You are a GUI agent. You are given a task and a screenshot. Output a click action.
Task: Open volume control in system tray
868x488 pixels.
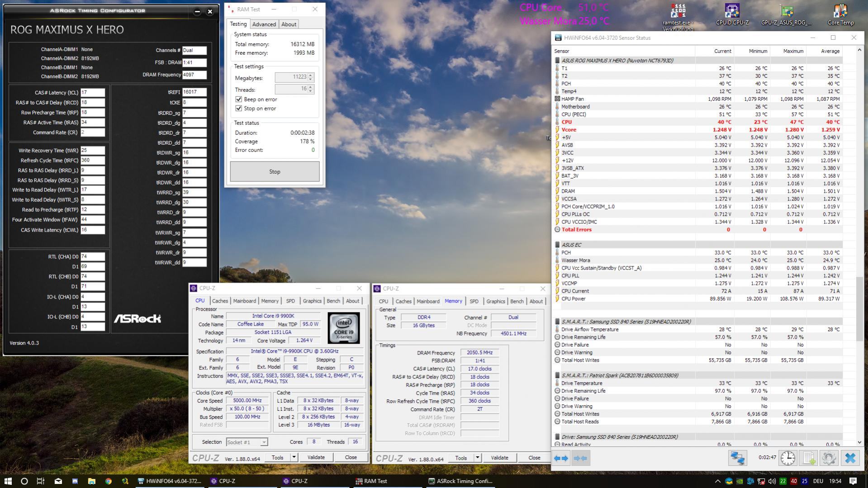point(772,481)
